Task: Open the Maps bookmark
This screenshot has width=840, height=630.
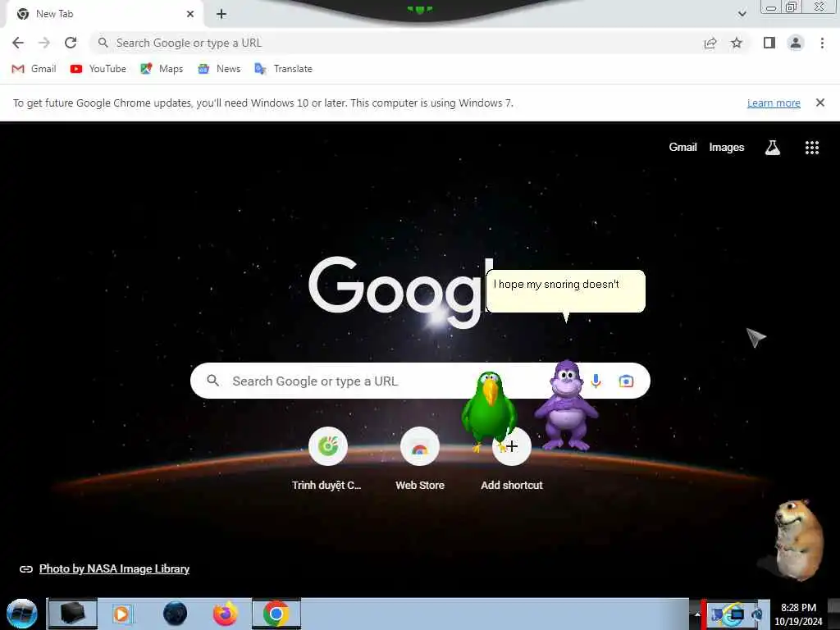Action: coord(162,69)
